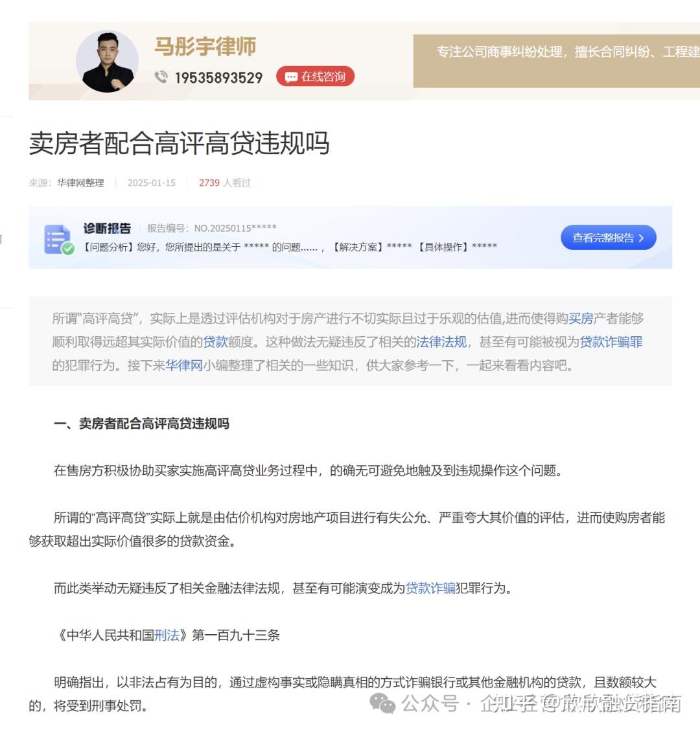Open the 在线咨询 online consultation button
700x732 pixels.
click(x=315, y=76)
